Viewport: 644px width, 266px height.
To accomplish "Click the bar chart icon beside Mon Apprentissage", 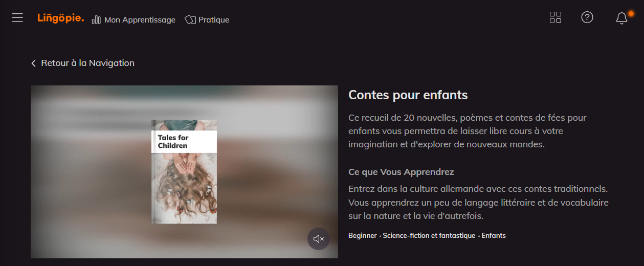I will tap(96, 20).
